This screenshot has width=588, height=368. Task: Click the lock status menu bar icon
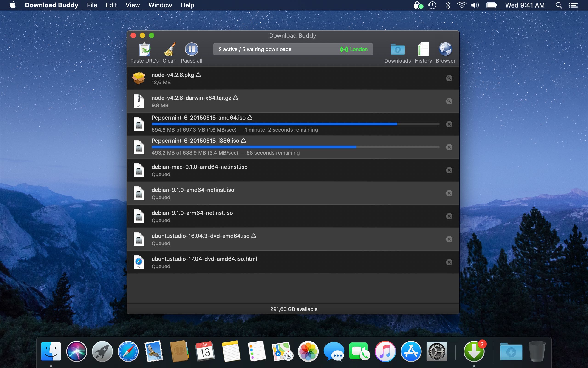point(418,5)
